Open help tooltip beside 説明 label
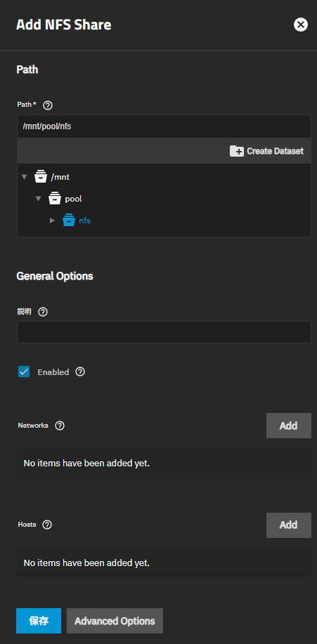The image size is (317, 644). [x=43, y=312]
